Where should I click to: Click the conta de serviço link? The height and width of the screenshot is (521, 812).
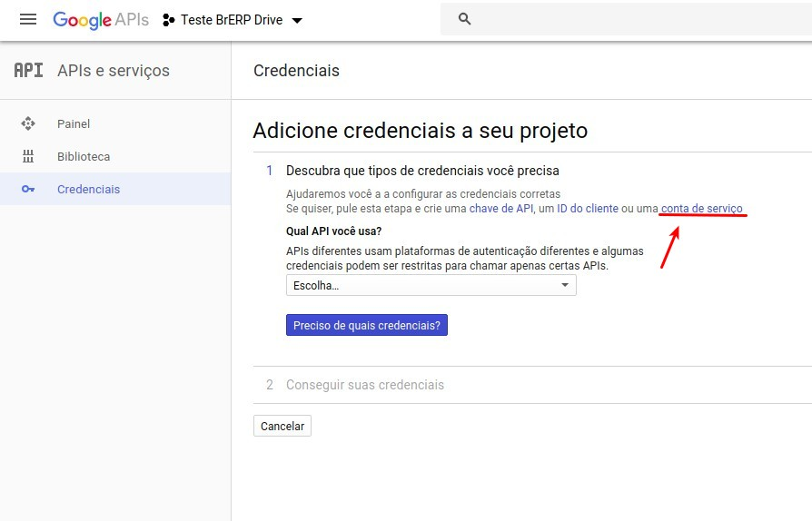(701, 209)
